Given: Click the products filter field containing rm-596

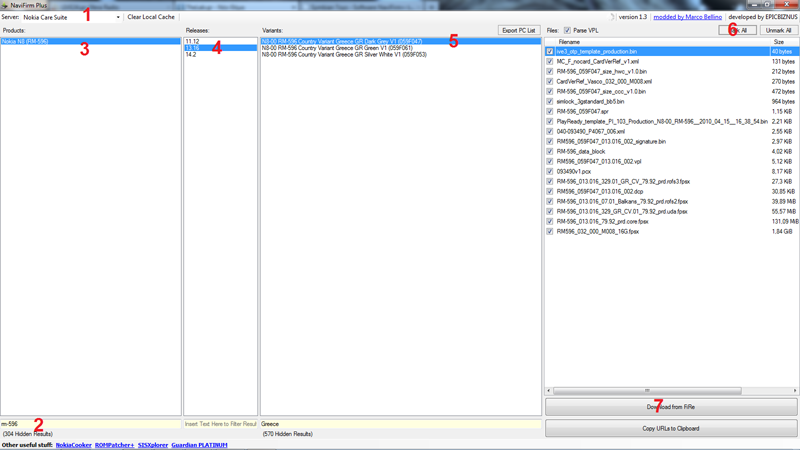Looking at the screenshot, I should pos(90,424).
